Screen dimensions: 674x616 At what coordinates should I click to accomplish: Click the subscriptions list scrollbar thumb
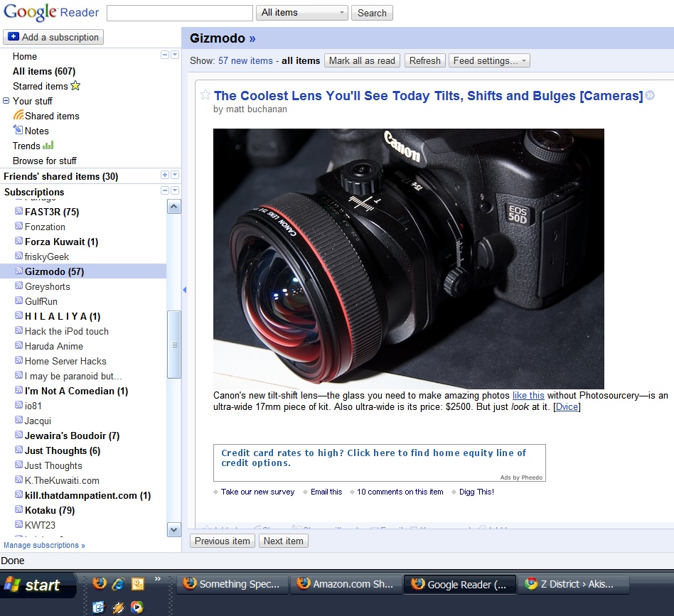coord(173,345)
